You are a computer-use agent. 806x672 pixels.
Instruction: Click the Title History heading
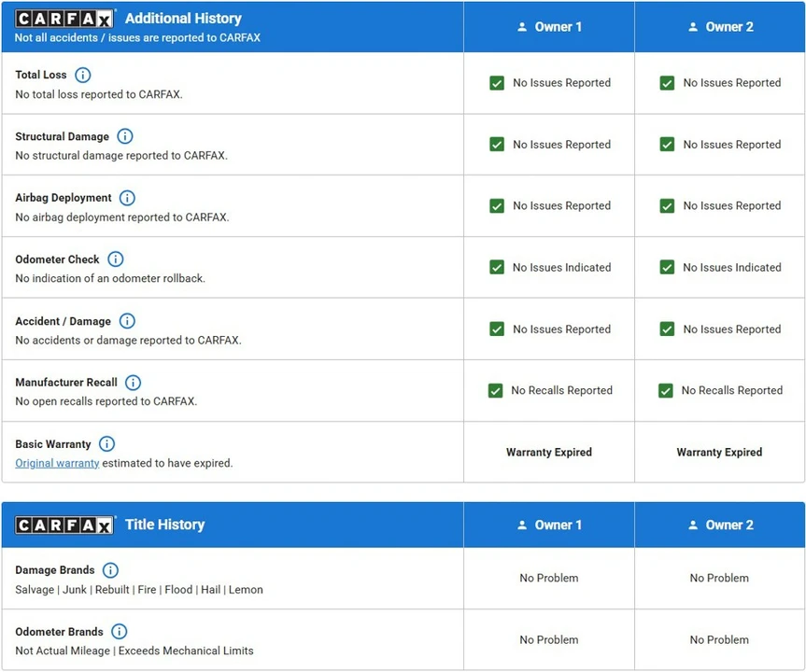165,525
